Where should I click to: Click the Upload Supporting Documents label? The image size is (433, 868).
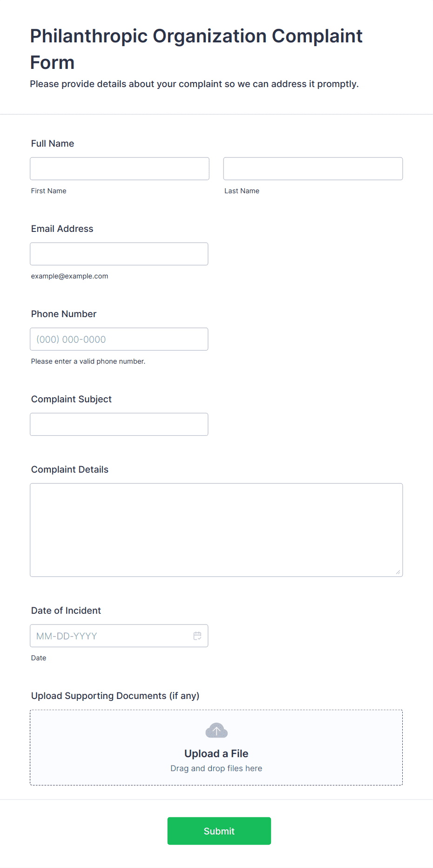[115, 696]
